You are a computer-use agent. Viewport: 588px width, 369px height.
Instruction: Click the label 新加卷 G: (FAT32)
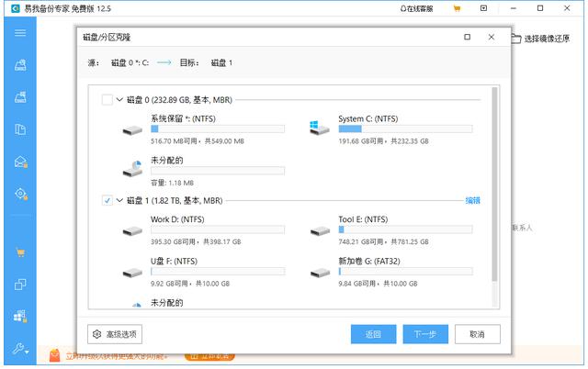coord(369,261)
